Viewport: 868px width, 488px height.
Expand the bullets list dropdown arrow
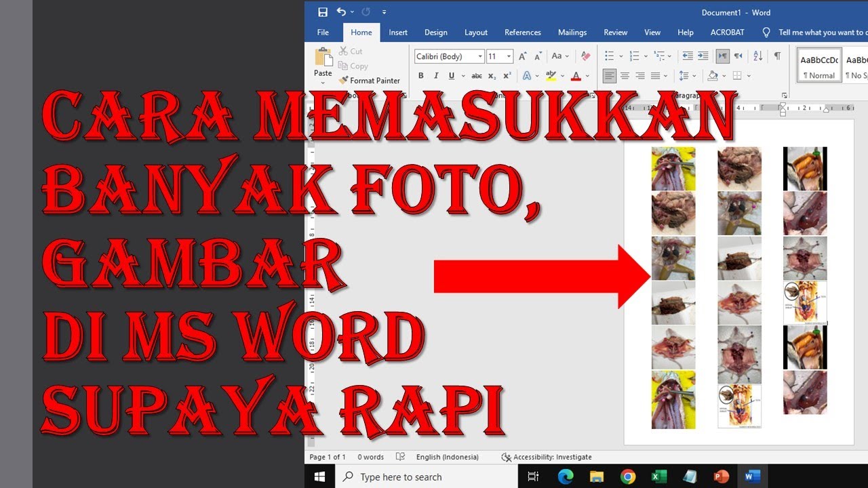(x=620, y=56)
